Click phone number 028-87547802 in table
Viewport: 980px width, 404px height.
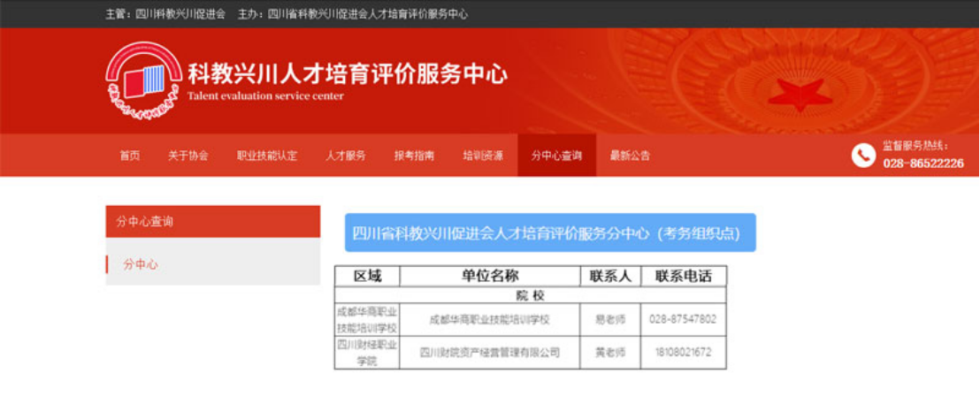point(682,319)
